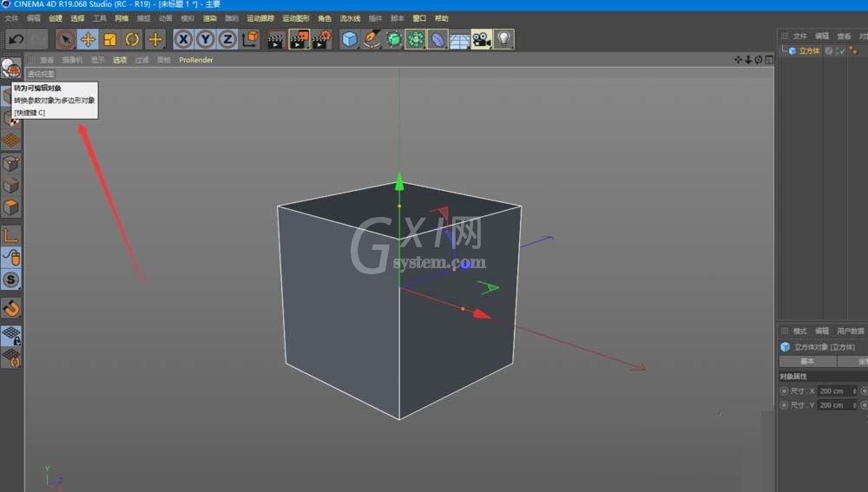
Task: Click the Undo arrow icon
Action: coord(16,39)
